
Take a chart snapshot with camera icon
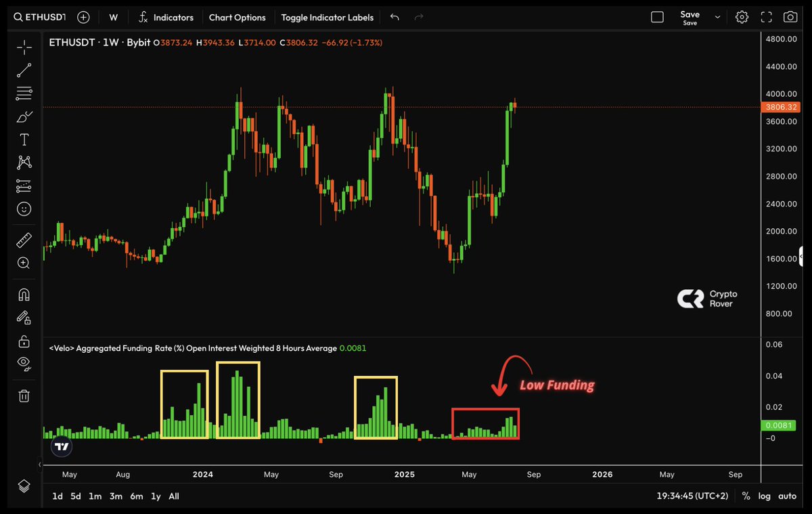pos(790,18)
